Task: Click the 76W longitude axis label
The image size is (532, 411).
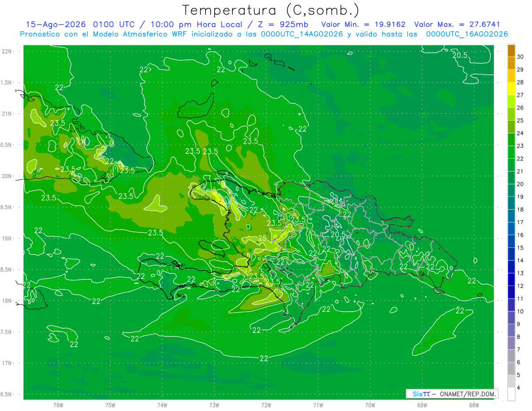Action: pyautogui.click(x=58, y=404)
